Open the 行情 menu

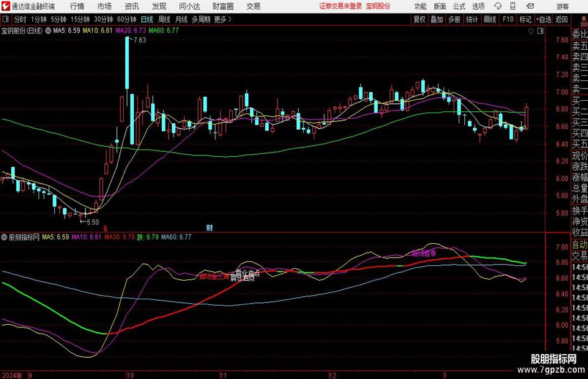(77, 6)
